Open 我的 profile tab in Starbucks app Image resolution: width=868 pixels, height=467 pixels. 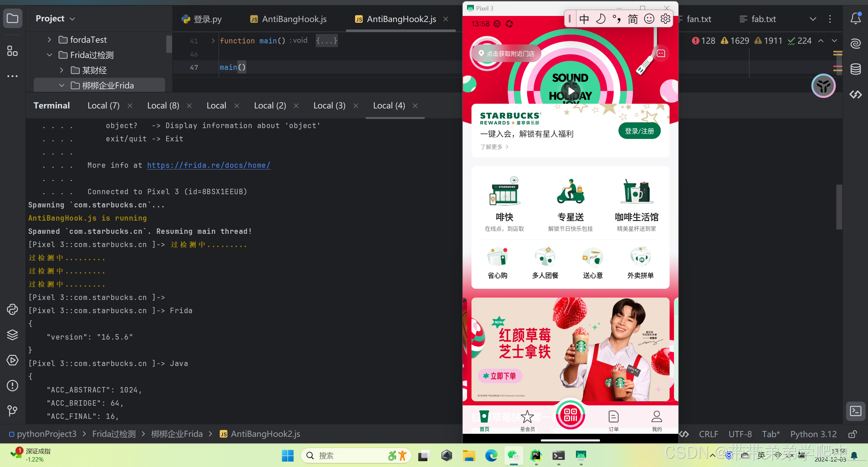pyautogui.click(x=657, y=420)
